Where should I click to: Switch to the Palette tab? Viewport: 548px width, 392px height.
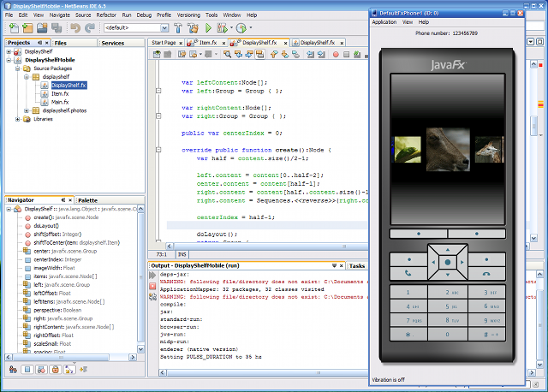click(x=87, y=200)
